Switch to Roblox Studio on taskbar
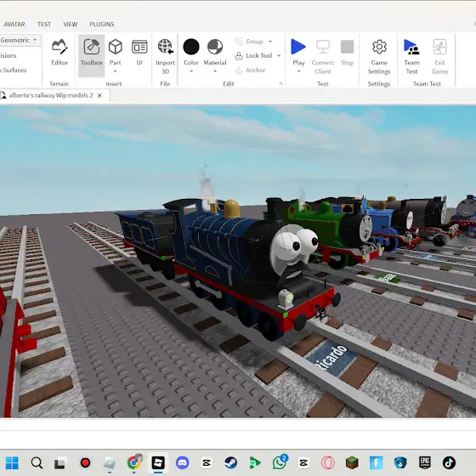Screen dimensions: 476x476 click(158, 462)
